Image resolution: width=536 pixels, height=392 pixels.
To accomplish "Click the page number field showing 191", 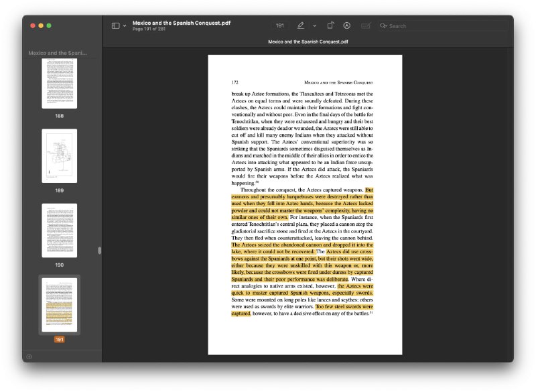I will coord(280,25).
